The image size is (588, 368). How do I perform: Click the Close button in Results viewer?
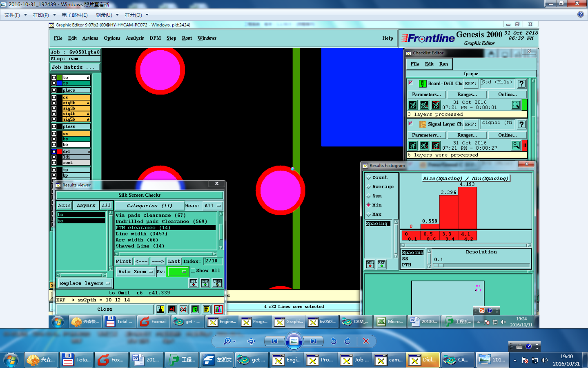pyautogui.click(x=105, y=309)
